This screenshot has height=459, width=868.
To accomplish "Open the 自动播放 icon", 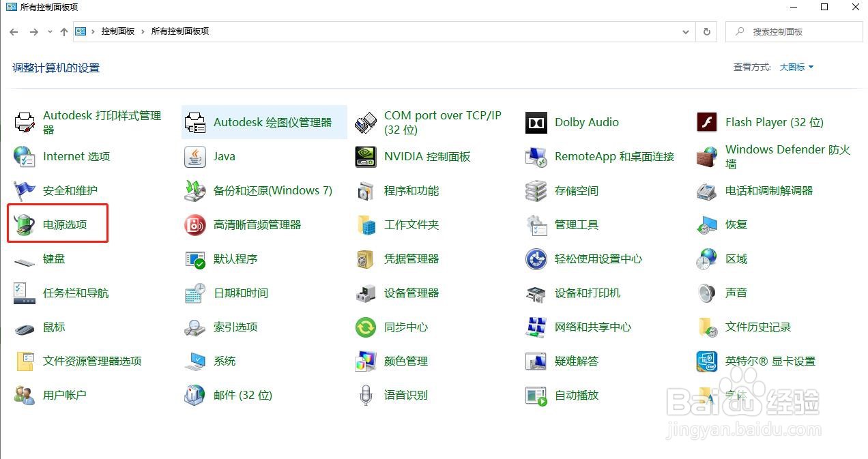I will [536, 396].
